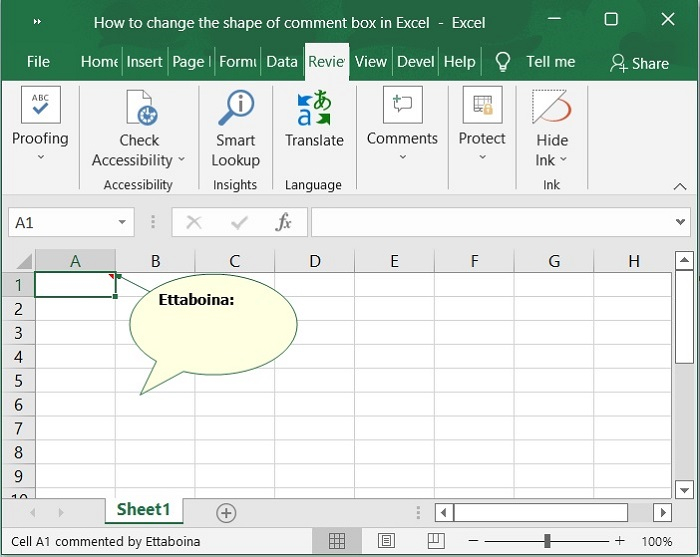Screen dimensions: 700x557
Task: Click zoom in plus button
Action: pyautogui.click(x=619, y=541)
